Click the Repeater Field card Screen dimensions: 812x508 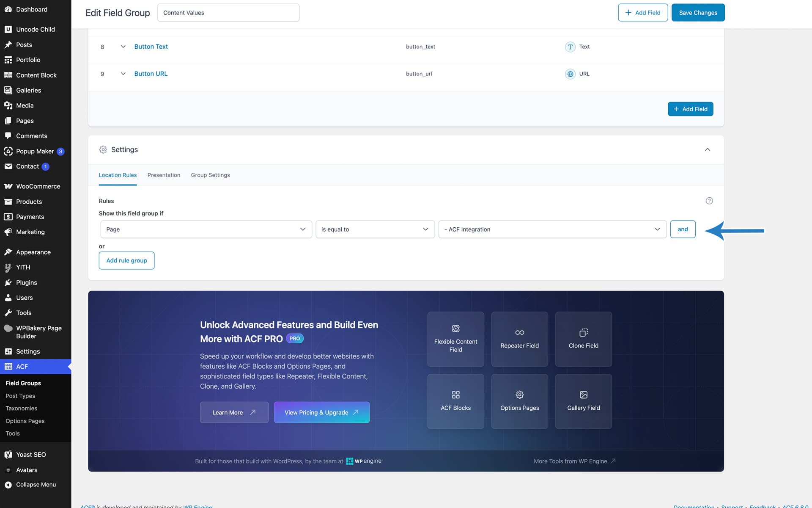click(x=519, y=340)
